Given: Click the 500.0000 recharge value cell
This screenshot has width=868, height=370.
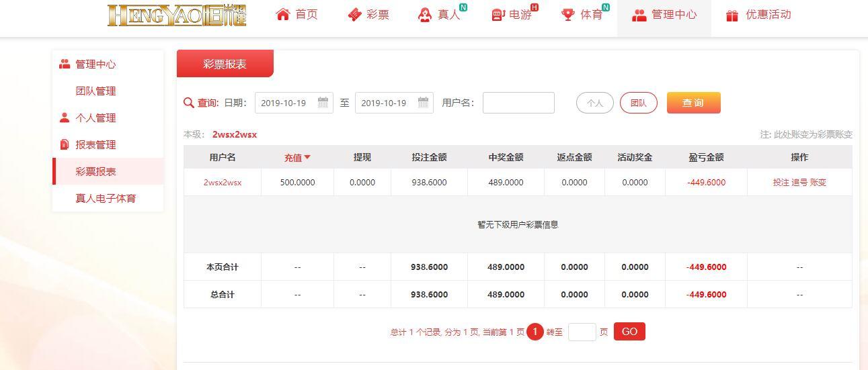Looking at the screenshot, I should (x=297, y=182).
